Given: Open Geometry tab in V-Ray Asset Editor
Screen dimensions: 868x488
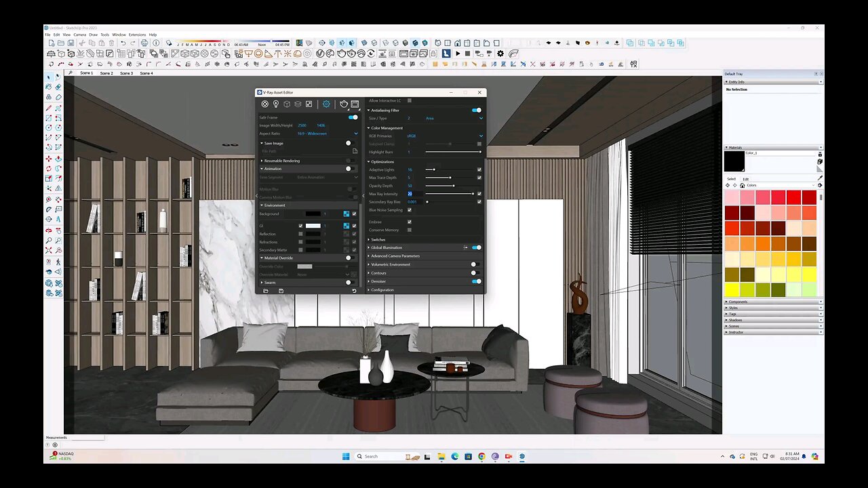Looking at the screenshot, I should tap(287, 104).
